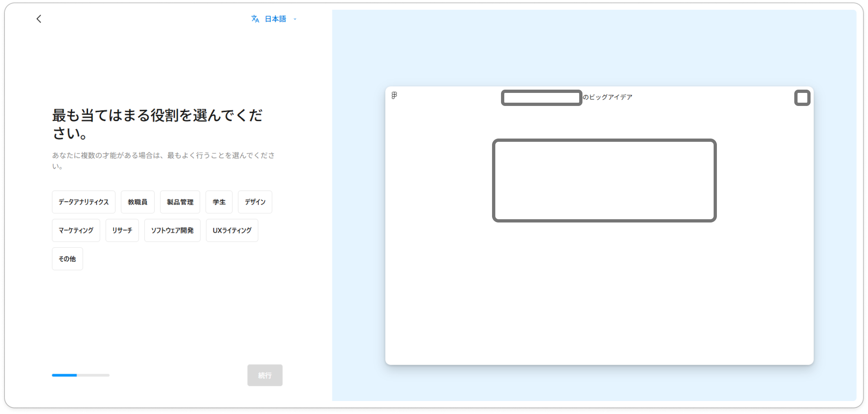Click the onboarding progress bar
Viewport: 868px width, 414px height.
[x=81, y=375]
